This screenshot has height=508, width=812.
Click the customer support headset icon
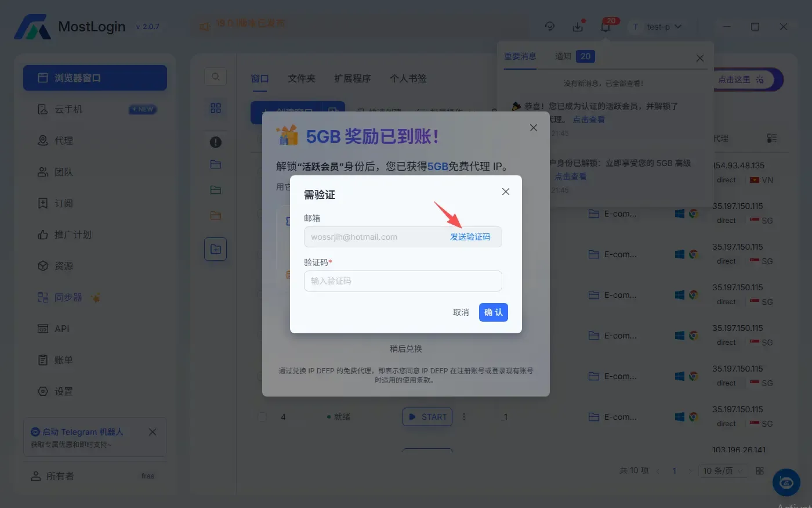pyautogui.click(x=550, y=26)
